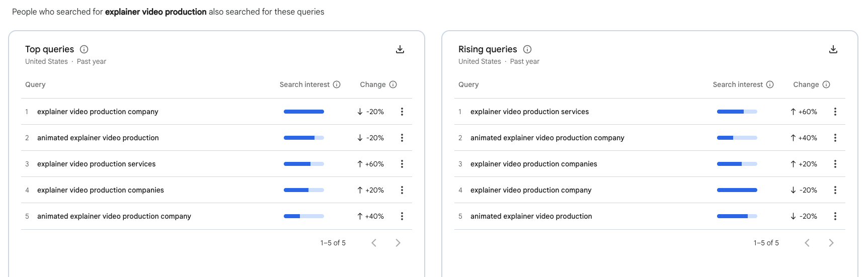Go to previous page in Top queries

click(x=374, y=243)
